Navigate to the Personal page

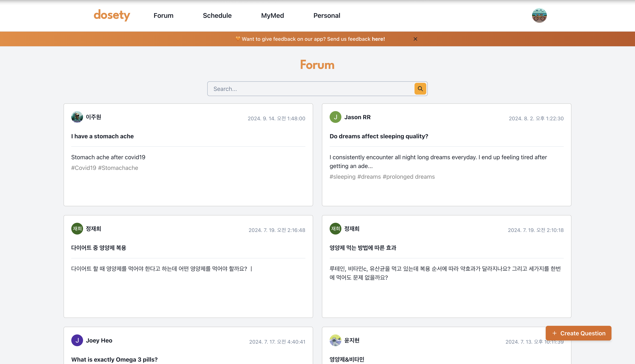[327, 15]
